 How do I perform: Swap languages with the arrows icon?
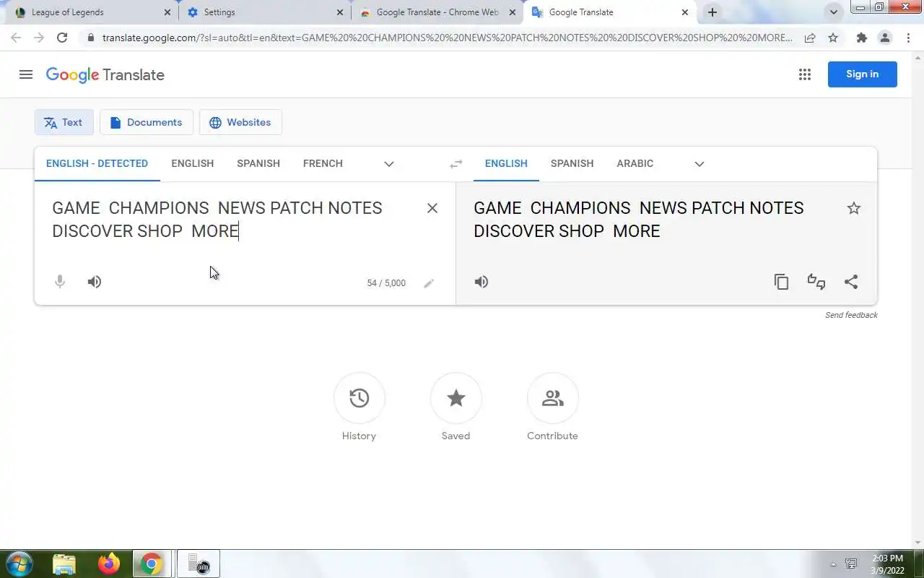click(x=456, y=164)
